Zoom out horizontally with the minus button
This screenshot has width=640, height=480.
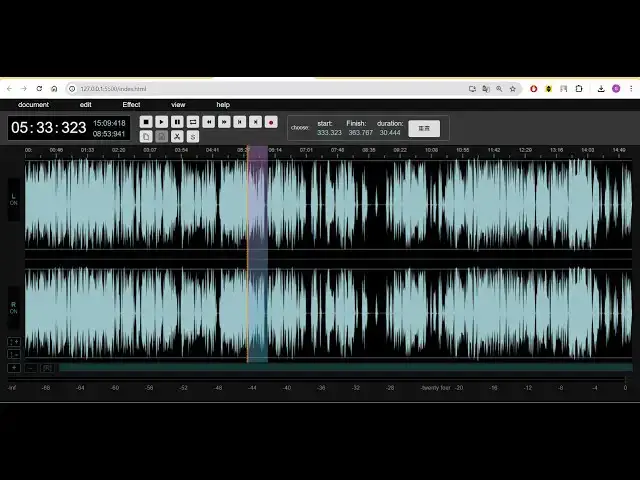click(31, 368)
